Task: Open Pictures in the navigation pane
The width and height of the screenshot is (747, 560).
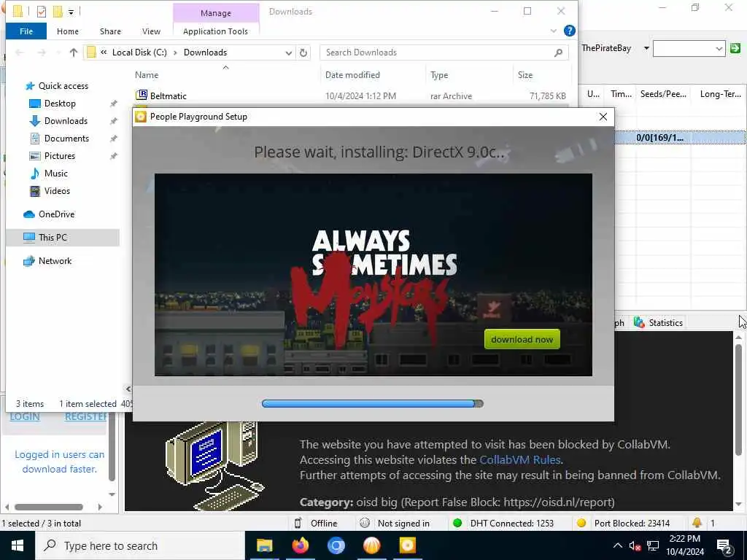Action: click(x=59, y=156)
